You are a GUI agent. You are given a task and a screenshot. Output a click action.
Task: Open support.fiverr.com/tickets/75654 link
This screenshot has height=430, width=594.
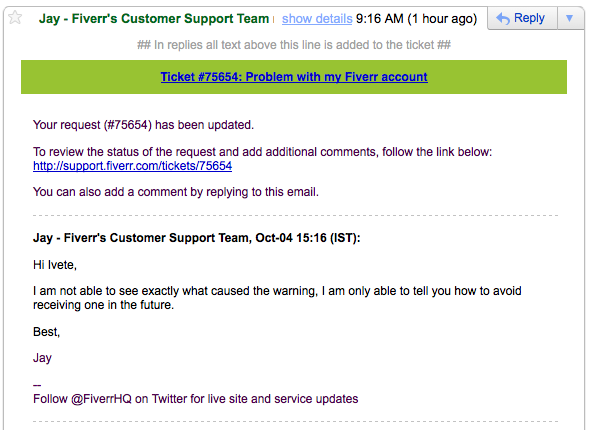(x=133, y=166)
